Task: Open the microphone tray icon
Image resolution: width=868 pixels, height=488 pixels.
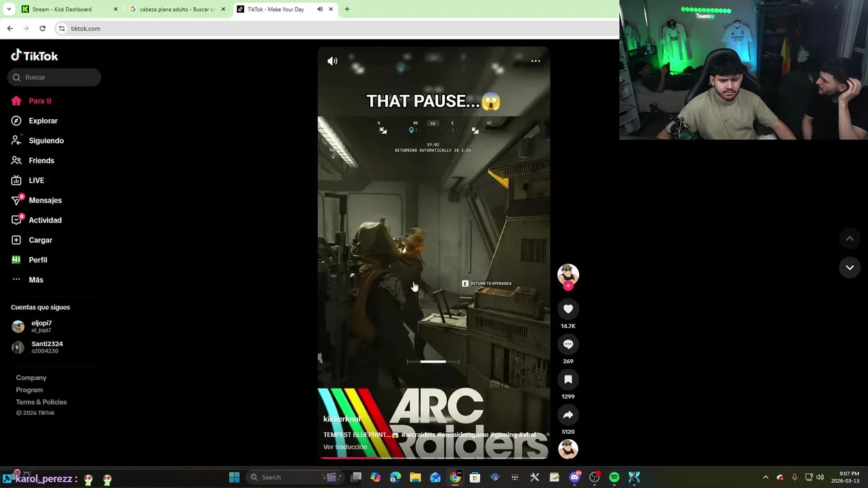Action: pos(794,477)
